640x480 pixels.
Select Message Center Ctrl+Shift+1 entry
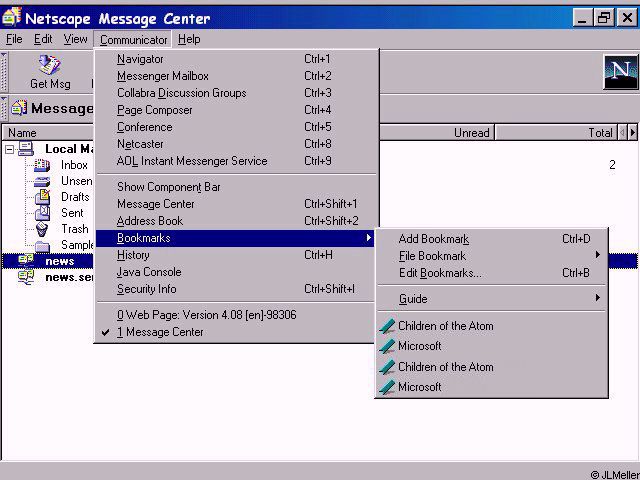point(236,204)
